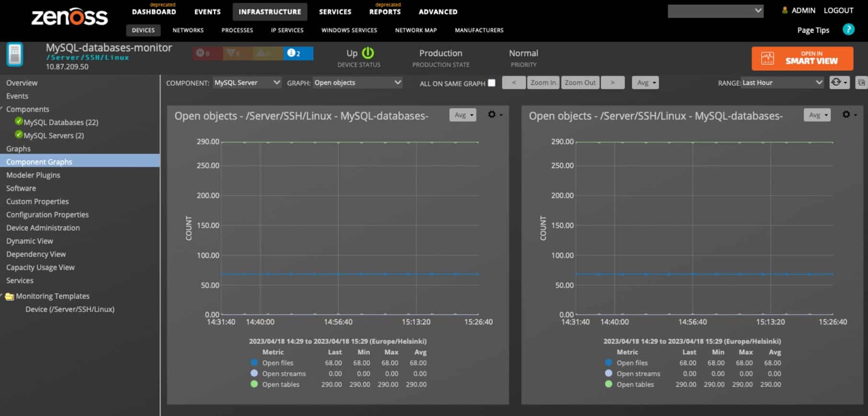Click the Zenoss logo
The height and width of the screenshot is (416, 868).
tap(69, 16)
